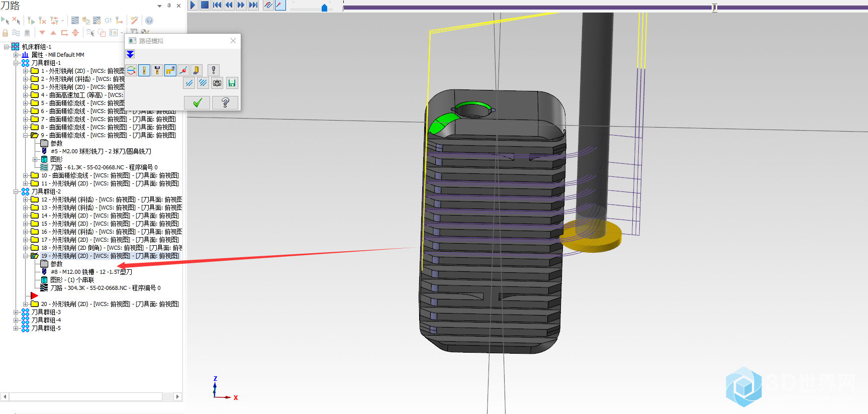The width and height of the screenshot is (868, 414).
Task: Collapse 刀具群组-2 group
Action: coord(16,191)
